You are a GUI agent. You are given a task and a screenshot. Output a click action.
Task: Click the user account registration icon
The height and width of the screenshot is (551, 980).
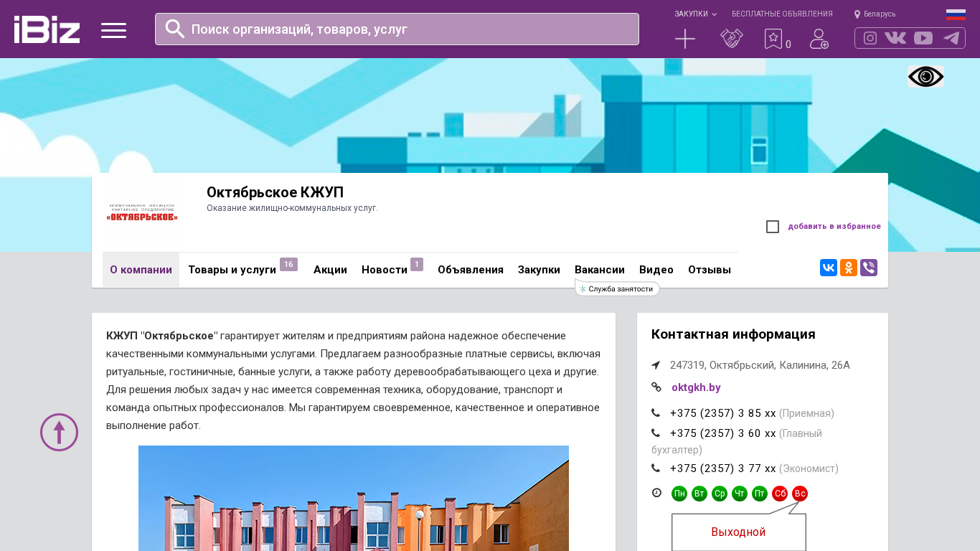click(x=819, y=39)
